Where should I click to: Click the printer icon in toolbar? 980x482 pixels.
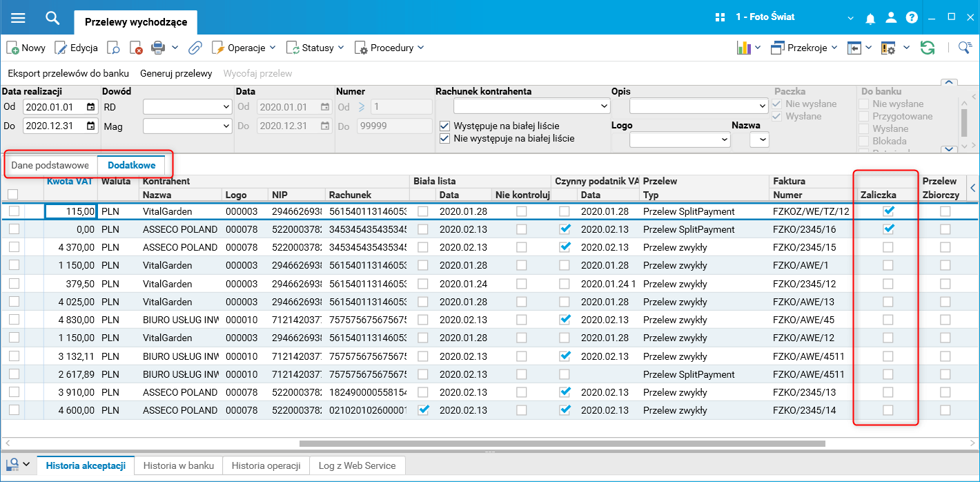click(158, 48)
